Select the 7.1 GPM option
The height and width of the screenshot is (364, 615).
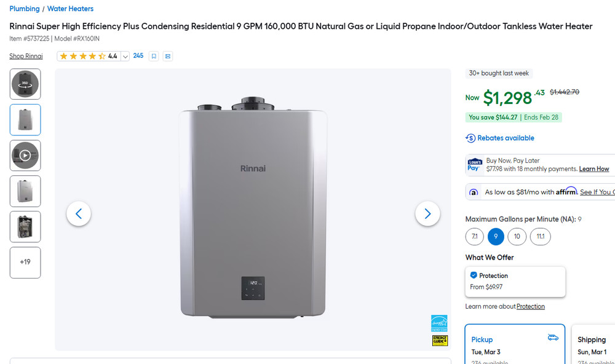tap(474, 236)
